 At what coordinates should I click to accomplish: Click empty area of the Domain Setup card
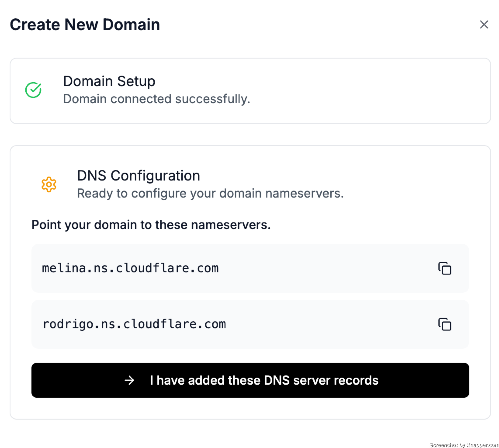pos(369,91)
